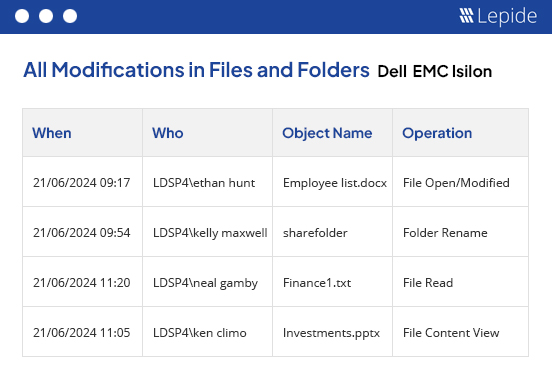
Task: Select user LDSP4\ken climo
Action: pyautogui.click(x=200, y=333)
